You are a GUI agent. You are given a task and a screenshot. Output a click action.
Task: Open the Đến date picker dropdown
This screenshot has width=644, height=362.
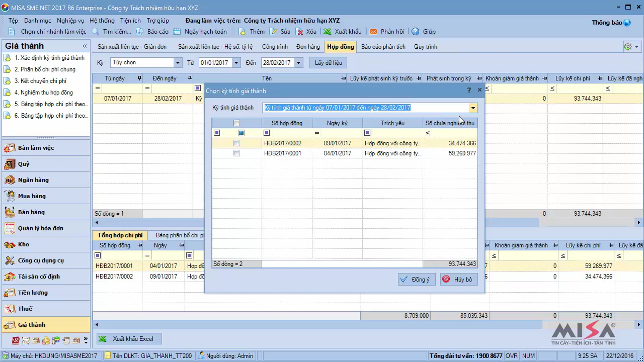298,63
